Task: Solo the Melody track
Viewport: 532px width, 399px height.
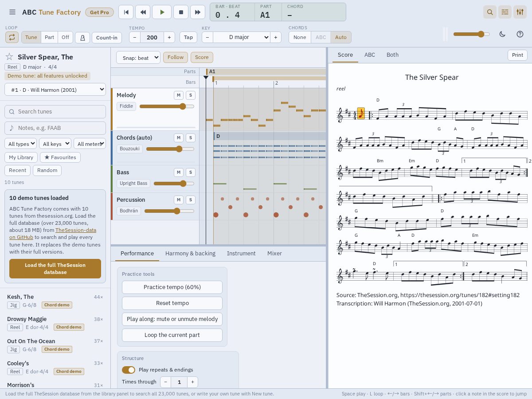Action: (191, 95)
